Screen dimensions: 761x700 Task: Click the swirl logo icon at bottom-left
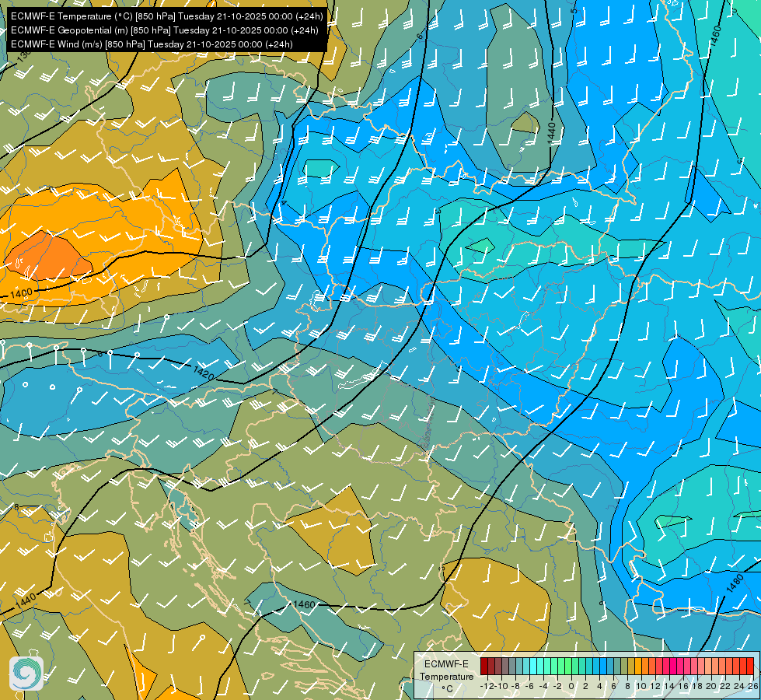point(26,674)
